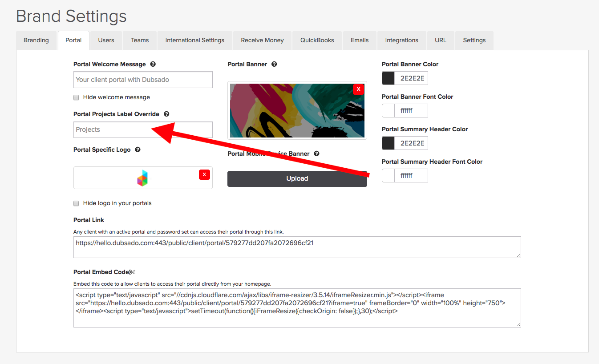Click the Upload button for mobile banner
Viewport: 599px width, 364px height.
[297, 178]
